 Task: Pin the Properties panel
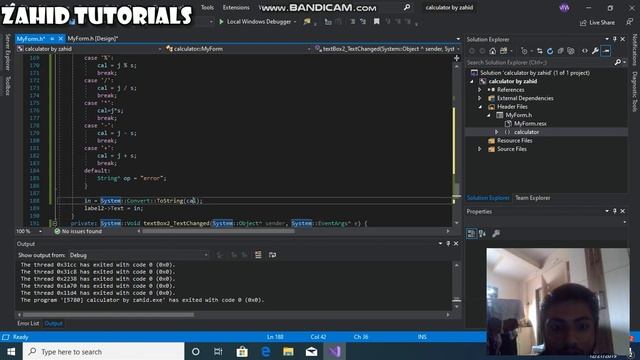click(615, 211)
